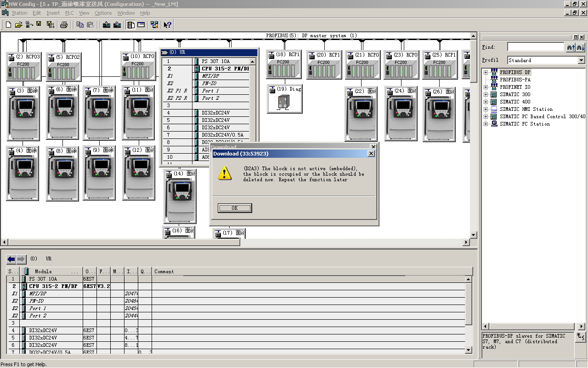Click the forward arrow in detail pane
The height and width of the screenshot is (368, 588).
(21, 259)
